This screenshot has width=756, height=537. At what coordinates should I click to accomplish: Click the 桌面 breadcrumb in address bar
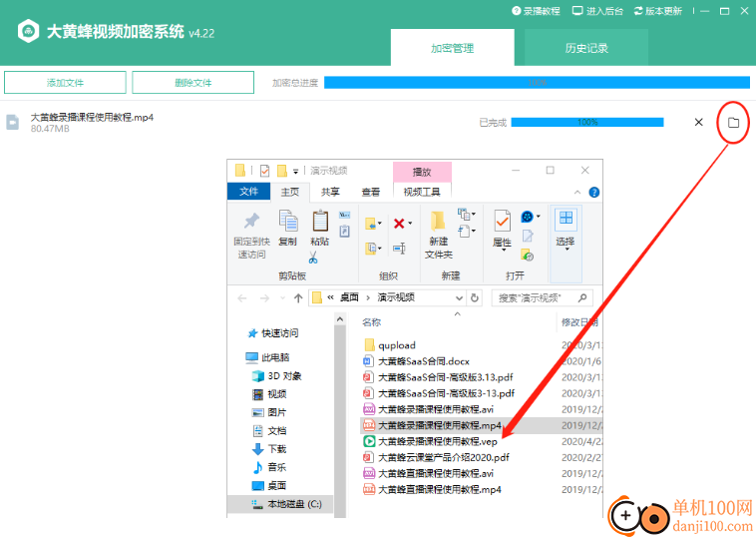coord(349,297)
